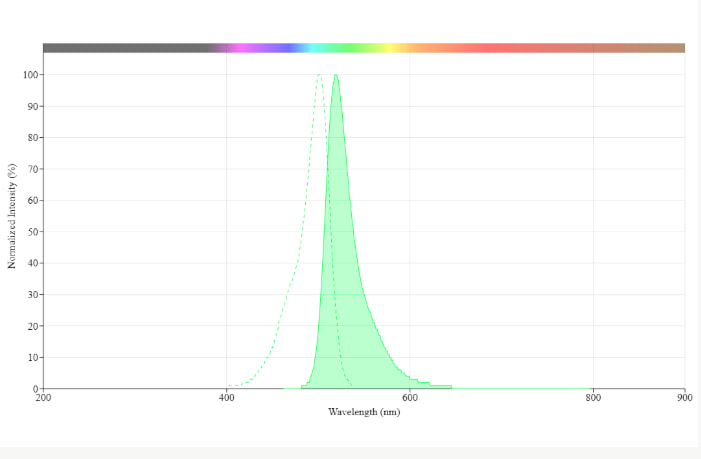Click the 900 wavelength axis label
Screen dimensions: 701x459
[684, 398]
